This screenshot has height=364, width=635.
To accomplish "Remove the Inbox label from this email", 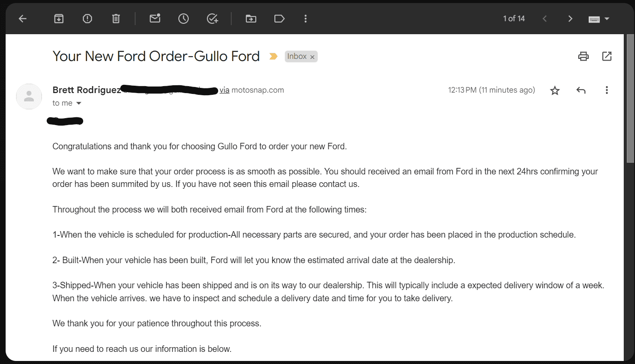I will [x=312, y=57].
